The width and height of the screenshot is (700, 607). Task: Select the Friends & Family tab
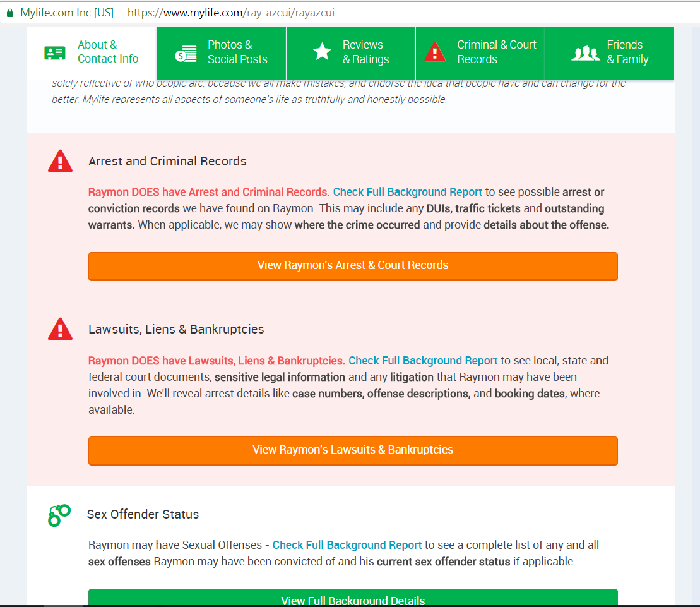(610, 52)
